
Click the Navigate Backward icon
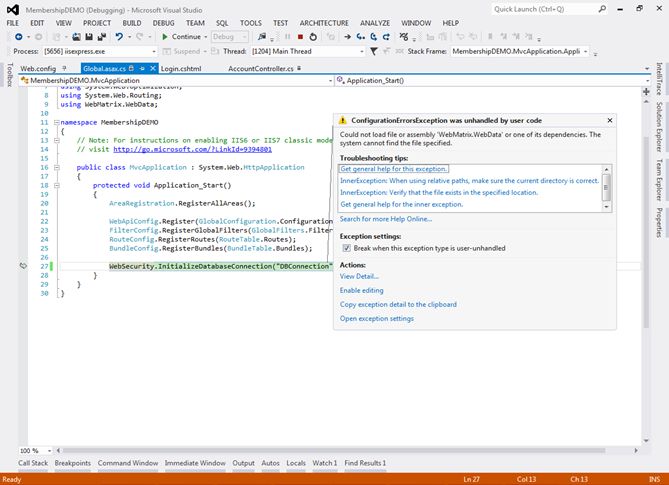coord(17,37)
